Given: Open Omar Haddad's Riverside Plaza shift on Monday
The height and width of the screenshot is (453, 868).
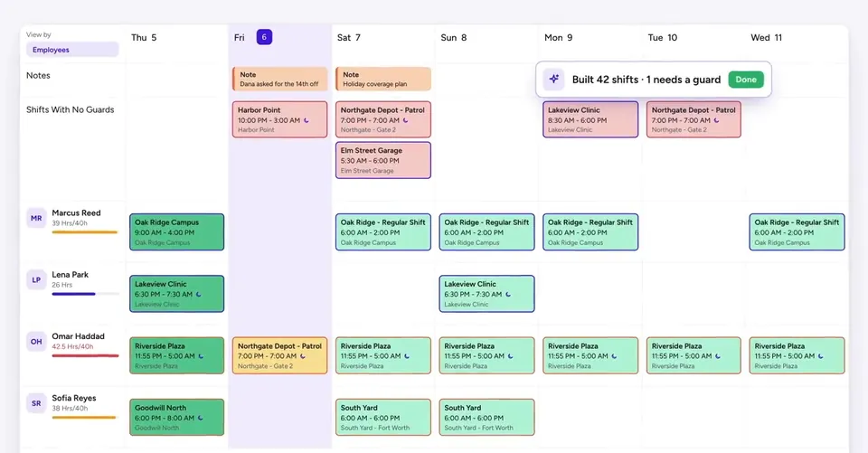Looking at the screenshot, I should [590, 355].
